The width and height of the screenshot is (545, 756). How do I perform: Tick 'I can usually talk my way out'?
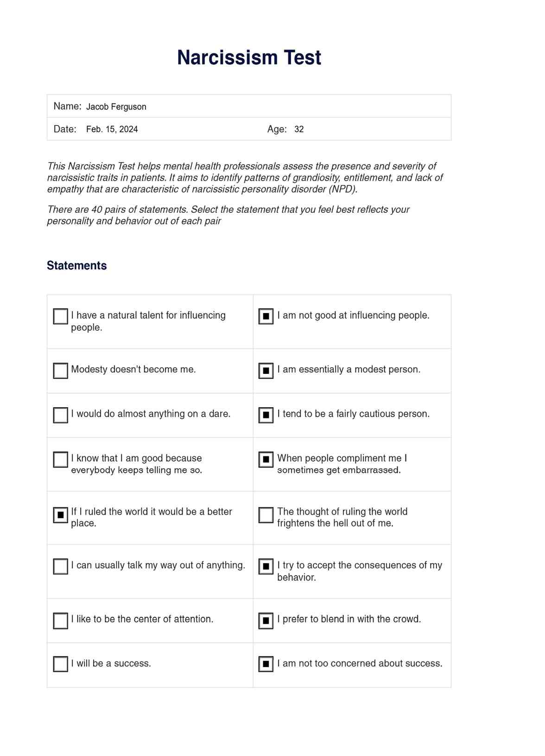click(x=61, y=566)
